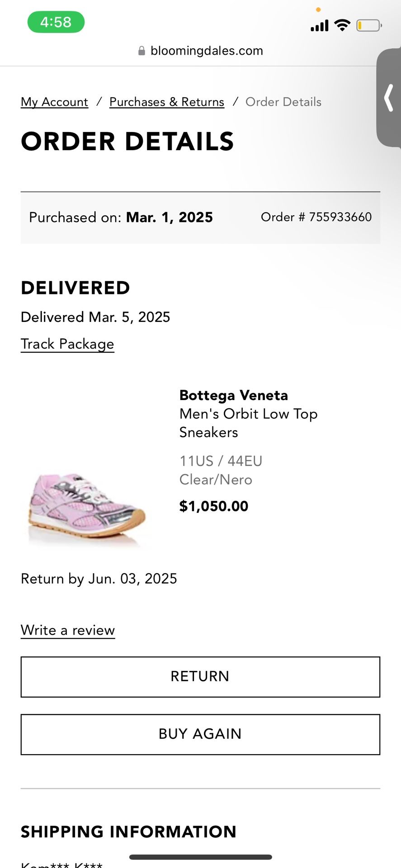Viewport: 401px width, 868px height.
Task: Tap the orange microphone indicator dot
Action: (x=318, y=9)
